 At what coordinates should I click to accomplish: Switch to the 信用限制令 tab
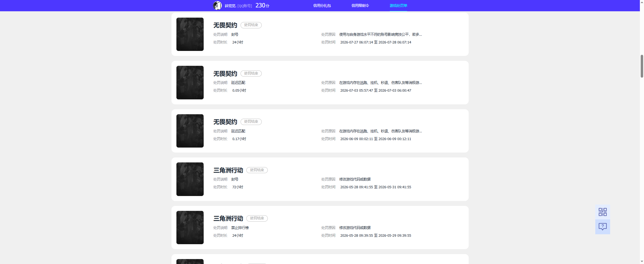(360, 6)
